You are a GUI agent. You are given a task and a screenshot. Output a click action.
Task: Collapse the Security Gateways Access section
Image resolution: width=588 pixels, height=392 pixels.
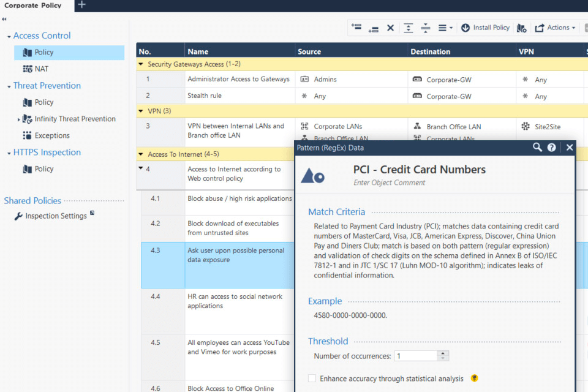(x=141, y=64)
